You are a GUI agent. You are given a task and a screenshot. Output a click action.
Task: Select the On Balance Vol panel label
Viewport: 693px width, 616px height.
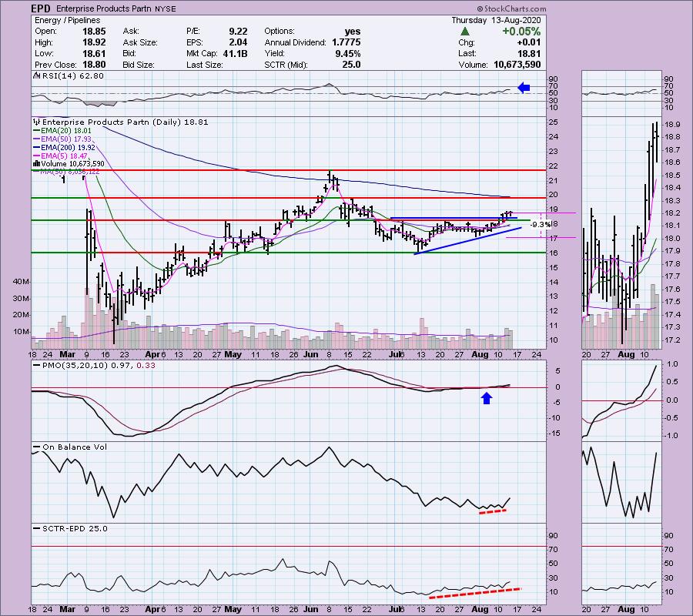tap(70, 447)
